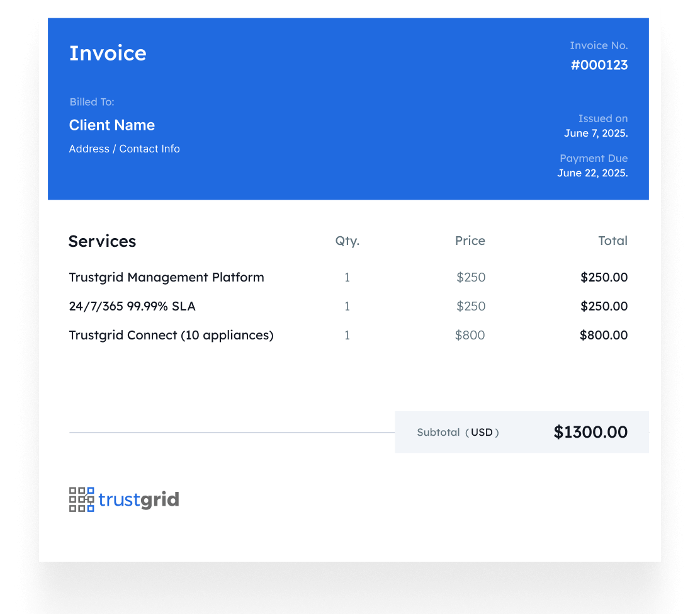Viewport: 700px width, 614px height.
Task: Select invoice number #000123
Action: [599, 65]
